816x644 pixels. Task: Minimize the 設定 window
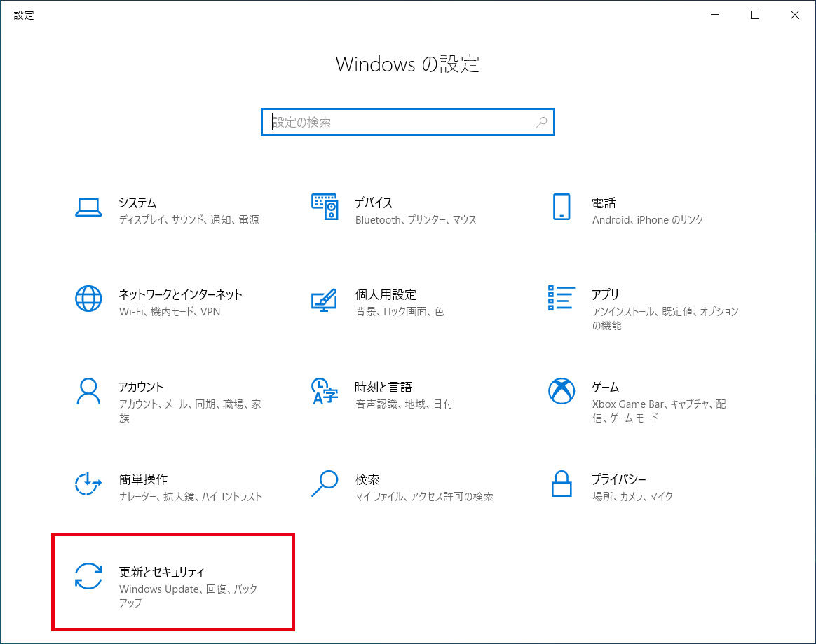[715, 15]
